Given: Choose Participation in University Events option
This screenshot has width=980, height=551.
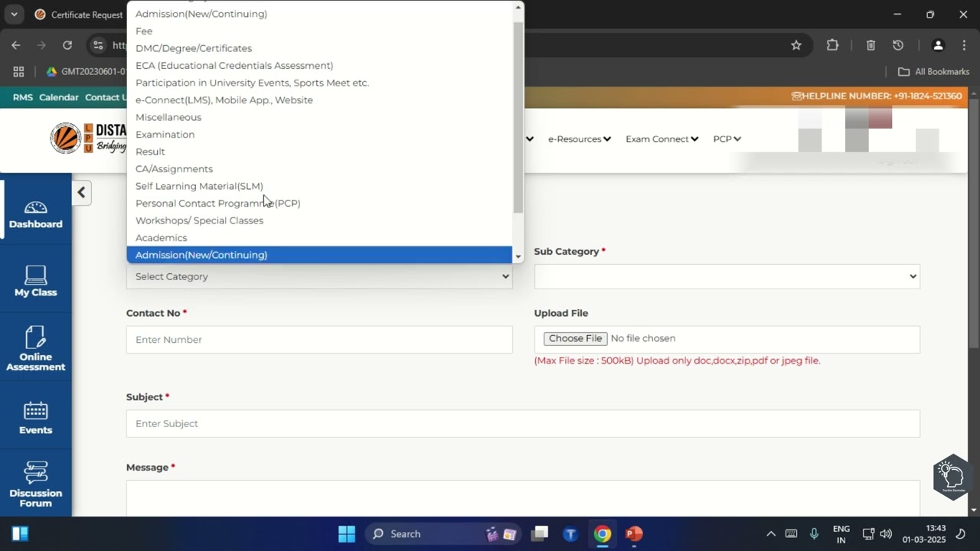Looking at the screenshot, I should pos(319,83).
